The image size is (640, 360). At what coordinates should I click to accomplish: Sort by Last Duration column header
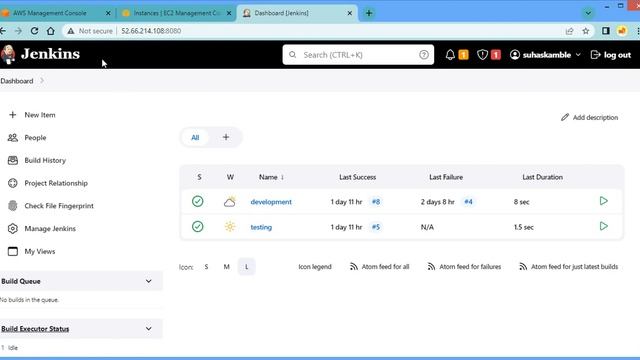(542, 177)
